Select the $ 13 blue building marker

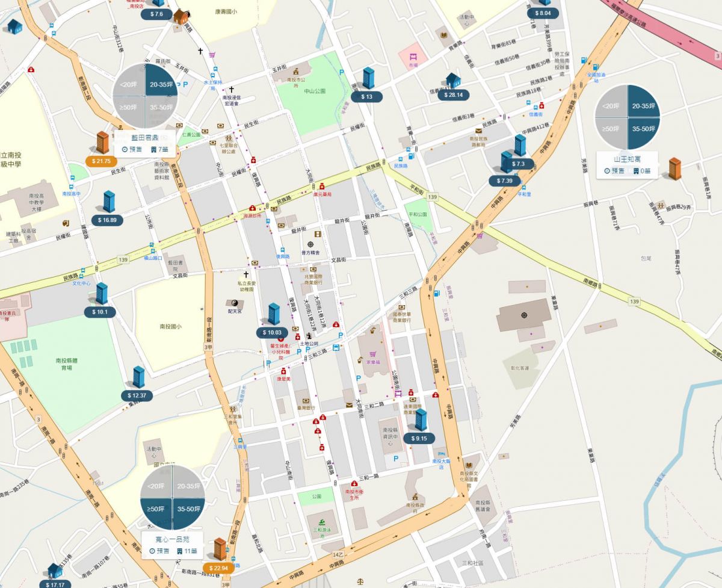pos(368,79)
